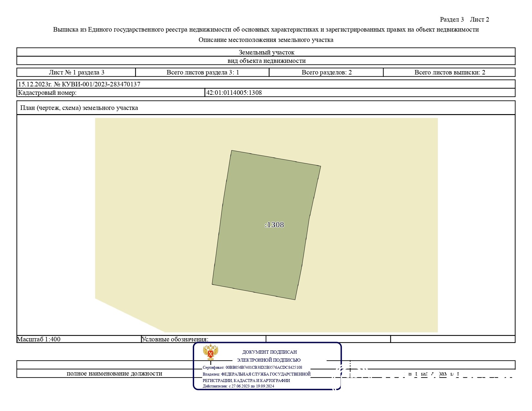Click the 'Кадастровый номер:' label
Image resolution: width=532 pixels, height=411 pixels.
click(x=47, y=93)
